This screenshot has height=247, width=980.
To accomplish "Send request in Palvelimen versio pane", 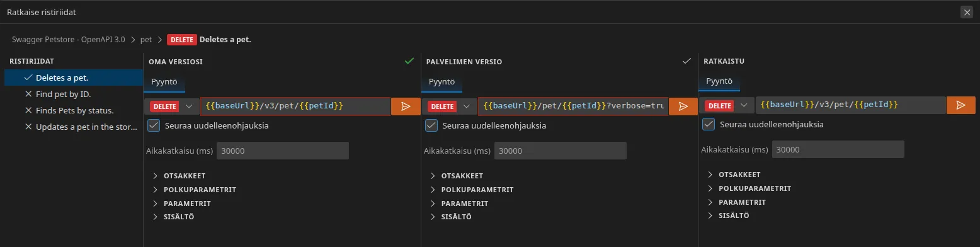I will click(x=683, y=106).
